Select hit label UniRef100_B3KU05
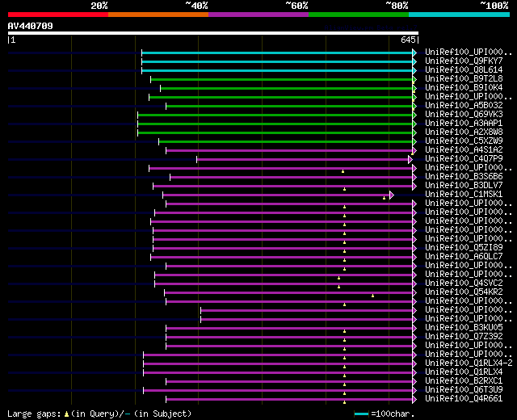 click(464, 328)
